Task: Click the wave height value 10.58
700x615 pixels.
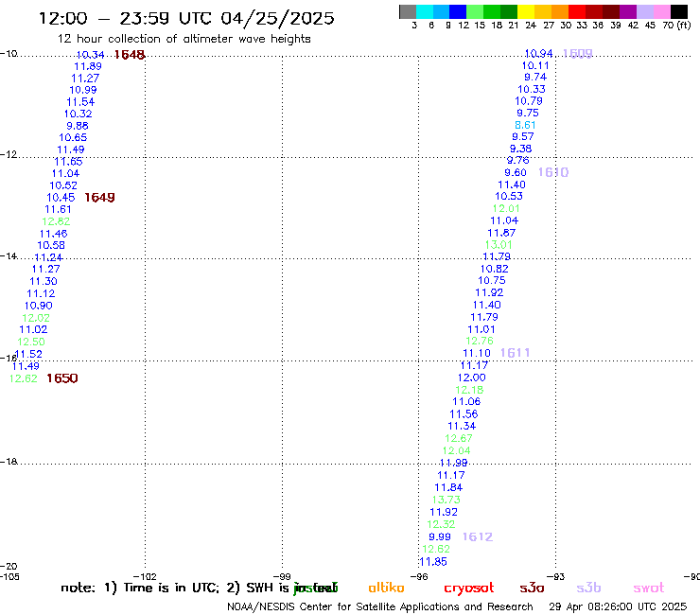Action: 51,245
